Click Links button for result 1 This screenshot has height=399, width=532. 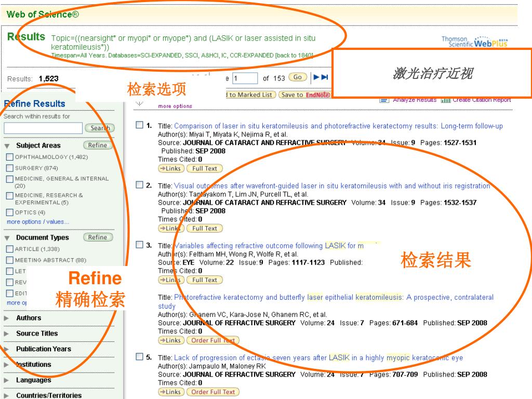171,168
